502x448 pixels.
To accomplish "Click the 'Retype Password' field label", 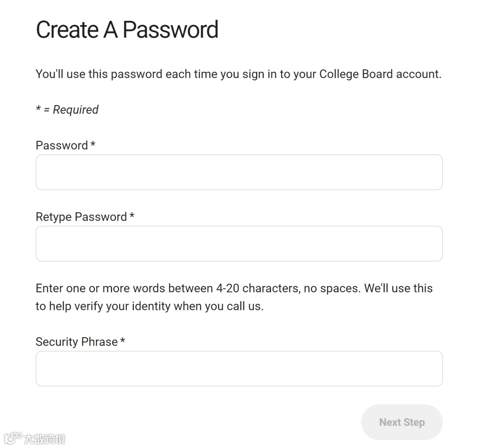I will (x=81, y=217).
